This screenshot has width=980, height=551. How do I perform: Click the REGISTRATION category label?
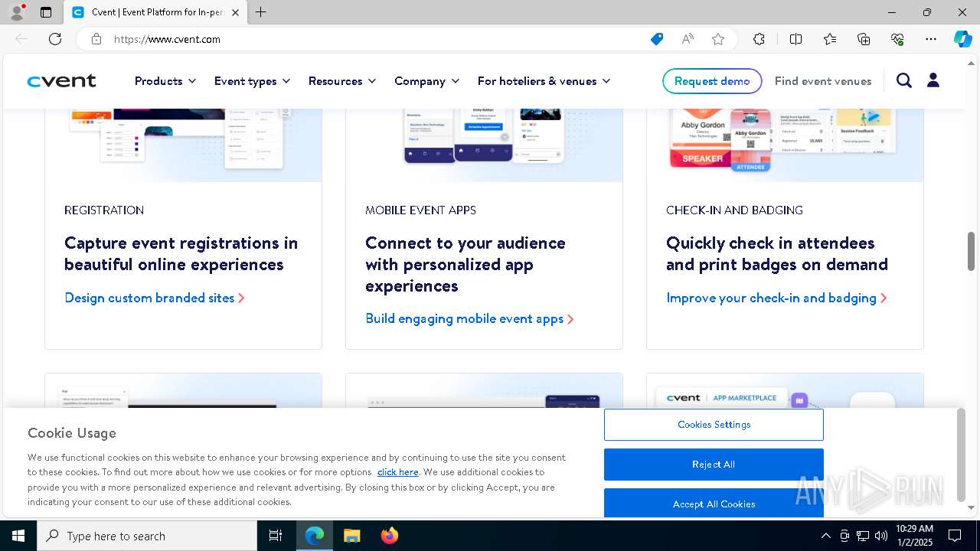[x=104, y=210]
